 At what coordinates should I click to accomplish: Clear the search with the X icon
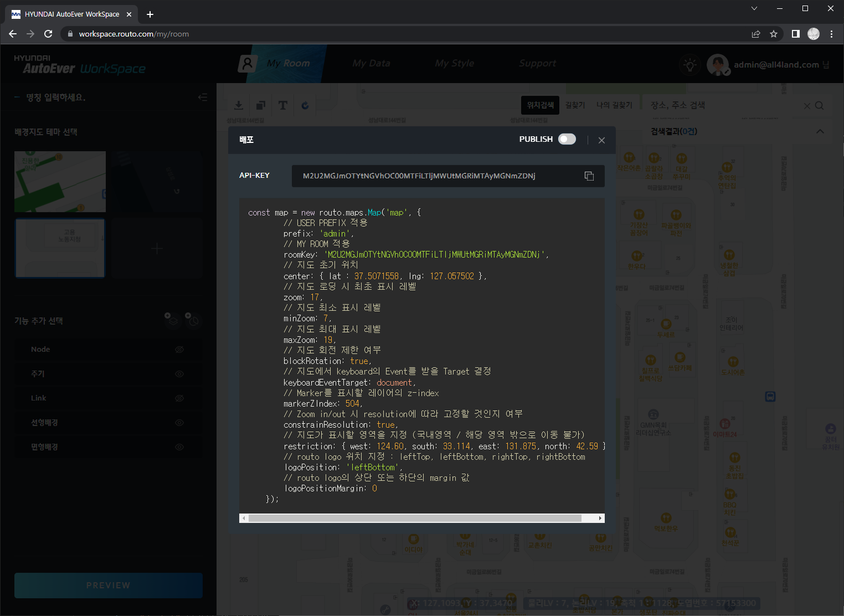(x=807, y=106)
